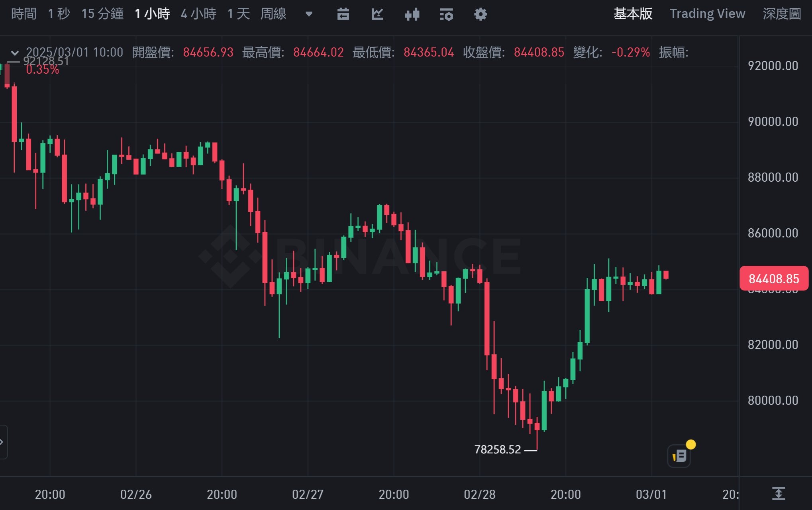Choose the 周線 weekly interval
The width and height of the screenshot is (812, 510).
tap(273, 14)
